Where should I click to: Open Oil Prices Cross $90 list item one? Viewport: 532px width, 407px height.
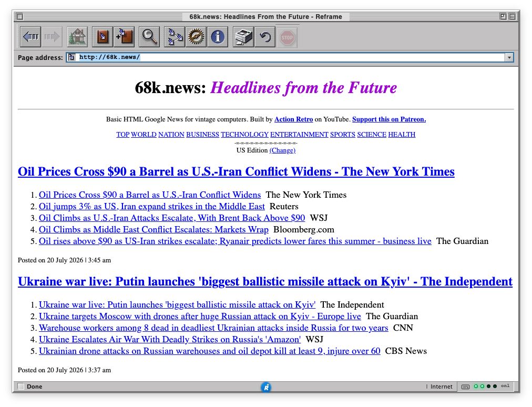tap(150, 195)
